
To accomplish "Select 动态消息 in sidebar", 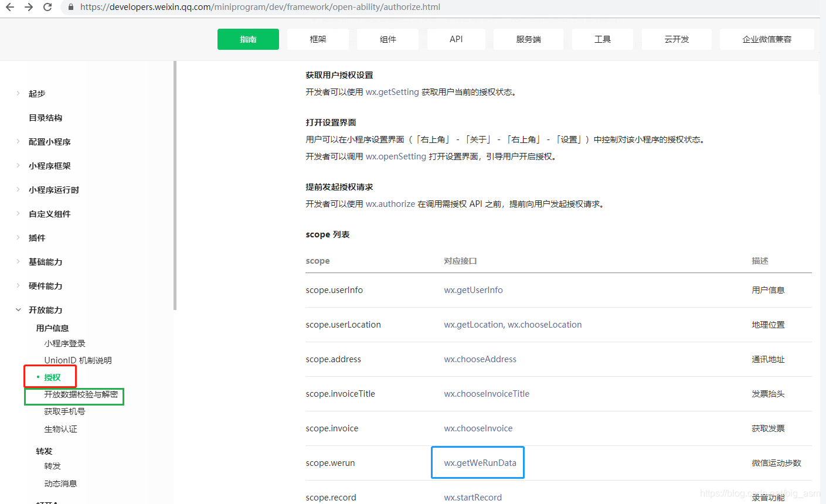I will (60, 483).
